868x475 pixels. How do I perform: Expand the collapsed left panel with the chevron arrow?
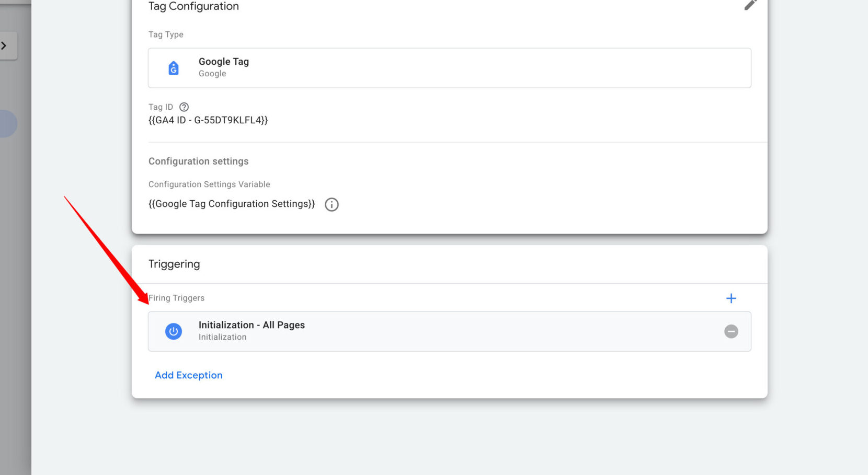(x=6, y=45)
